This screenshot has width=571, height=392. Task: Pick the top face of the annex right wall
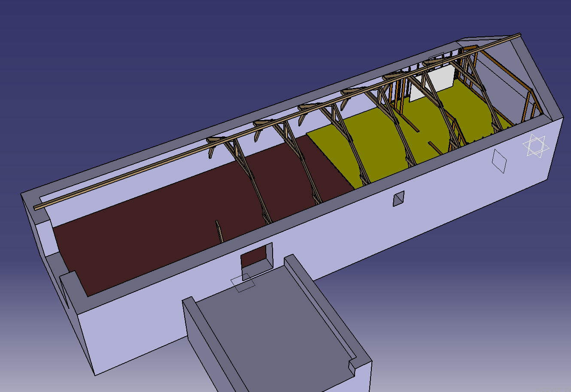click(x=326, y=309)
